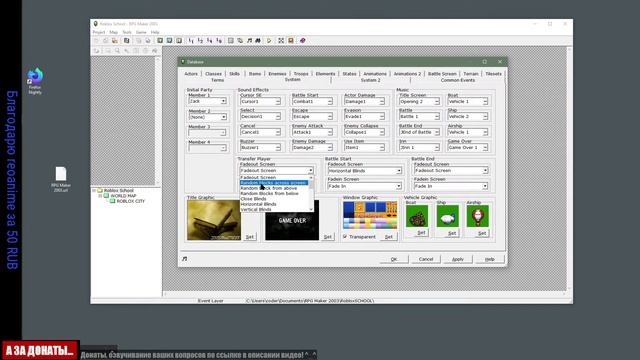Open Firefox Nightly desktop shortcut
The image size is (640, 360).
coord(35,81)
